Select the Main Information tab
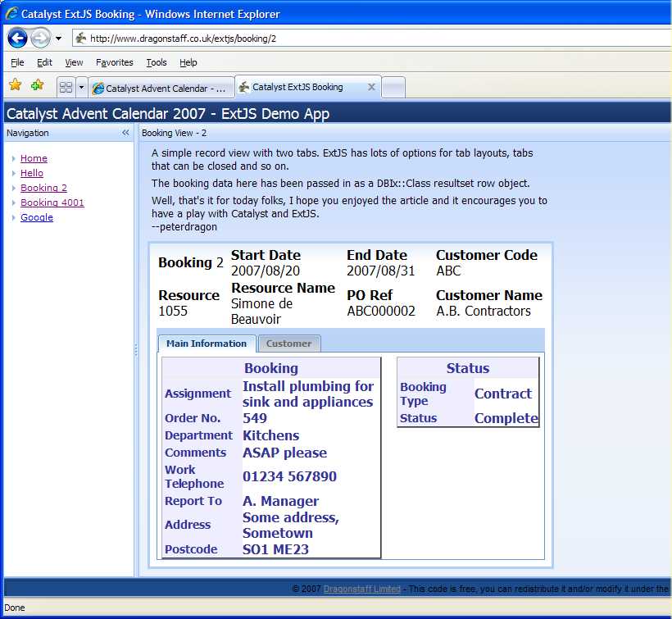672x619 pixels. [207, 344]
